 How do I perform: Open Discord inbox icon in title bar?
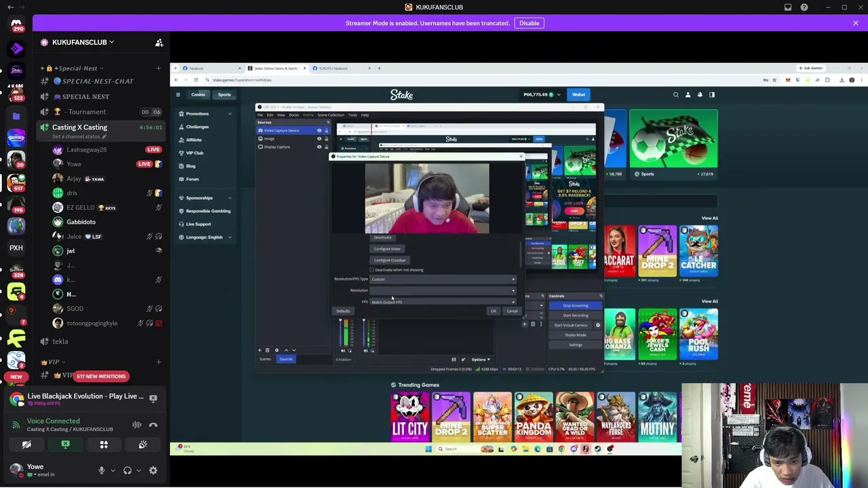788,7
